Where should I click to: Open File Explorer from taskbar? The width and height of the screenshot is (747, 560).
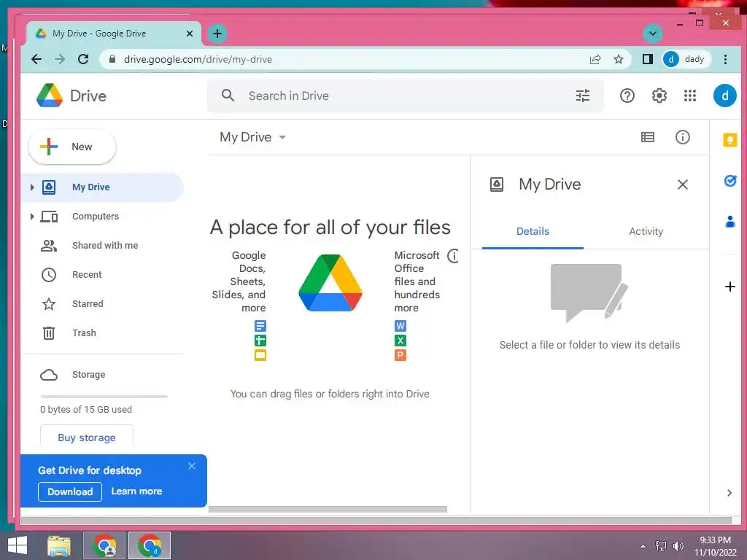(59, 545)
